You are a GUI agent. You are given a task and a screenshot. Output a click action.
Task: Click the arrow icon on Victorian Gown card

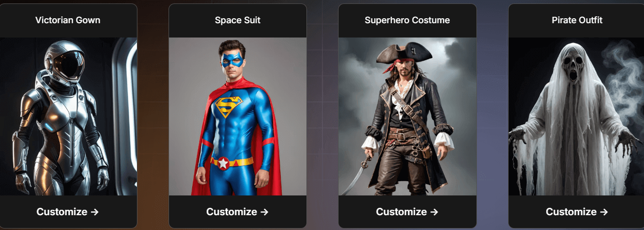(x=94, y=212)
